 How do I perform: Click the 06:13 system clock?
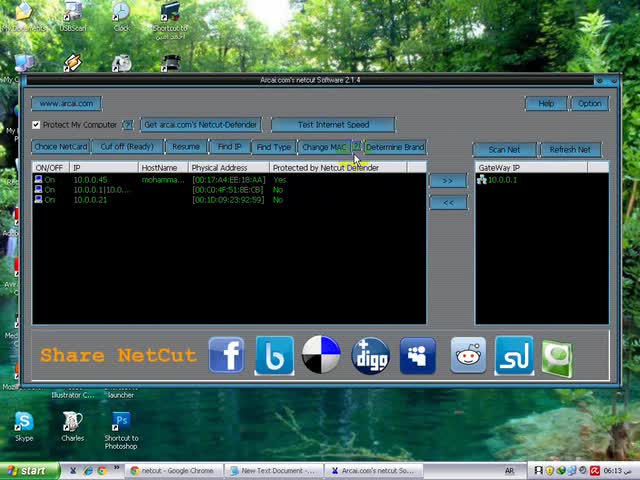coord(612,471)
